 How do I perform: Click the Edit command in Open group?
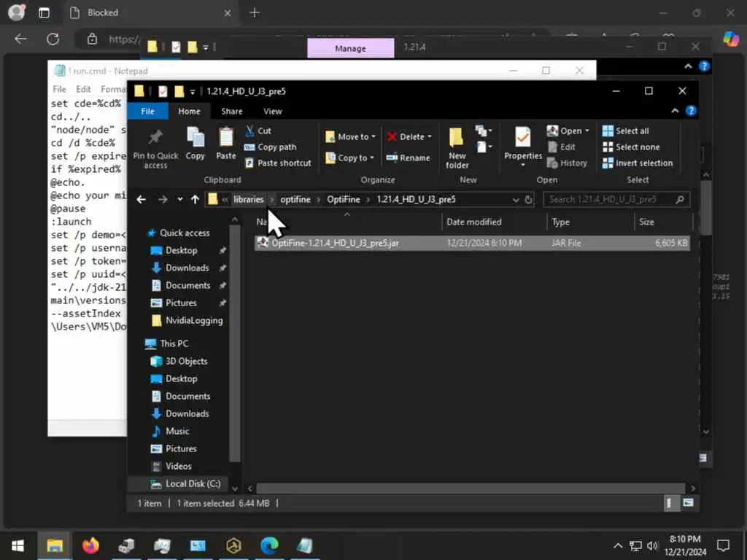coord(561,147)
